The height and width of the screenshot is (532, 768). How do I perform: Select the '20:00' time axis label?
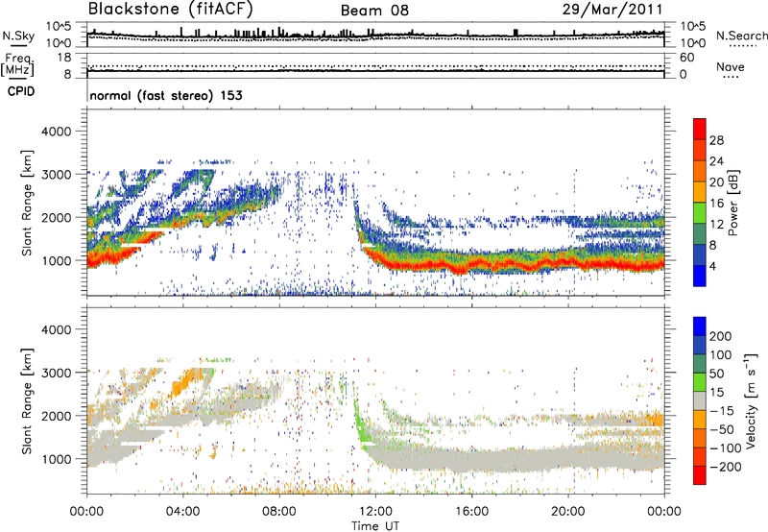(567, 512)
